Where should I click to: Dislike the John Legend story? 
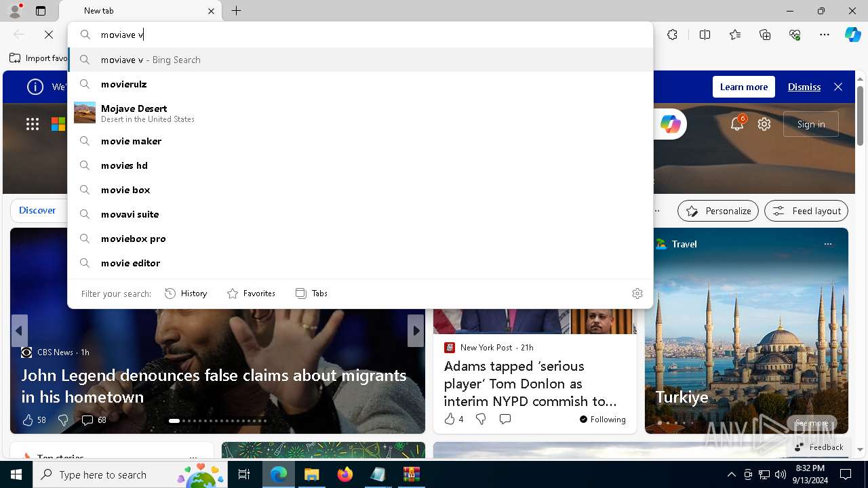pos(63,420)
